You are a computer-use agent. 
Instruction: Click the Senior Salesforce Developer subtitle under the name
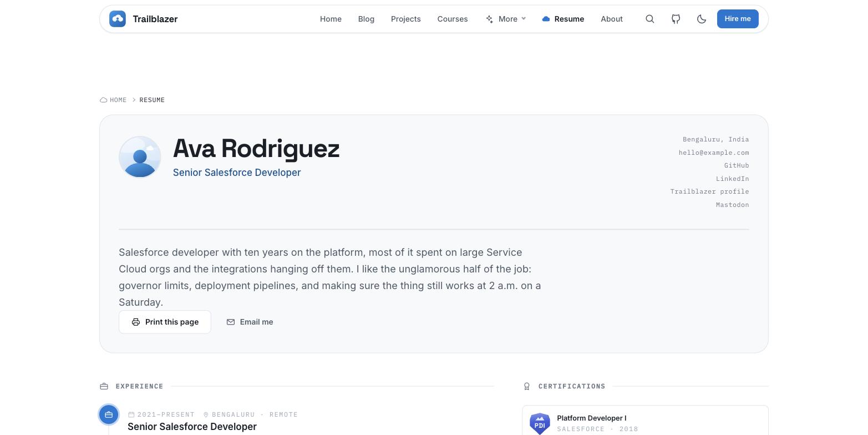pos(237,173)
